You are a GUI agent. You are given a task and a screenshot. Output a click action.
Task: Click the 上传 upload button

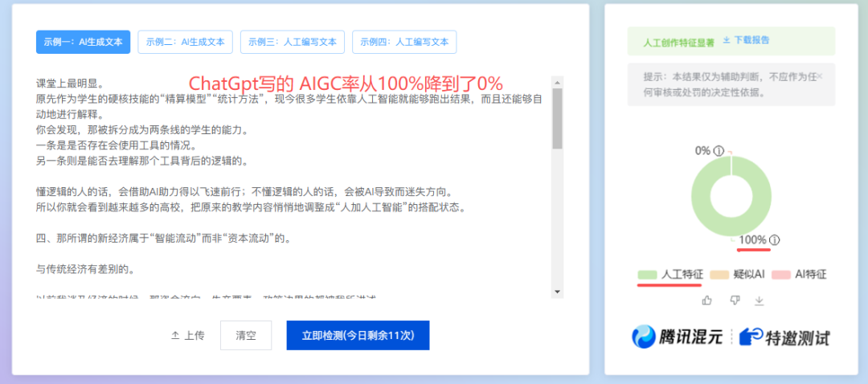pyautogui.click(x=187, y=336)
